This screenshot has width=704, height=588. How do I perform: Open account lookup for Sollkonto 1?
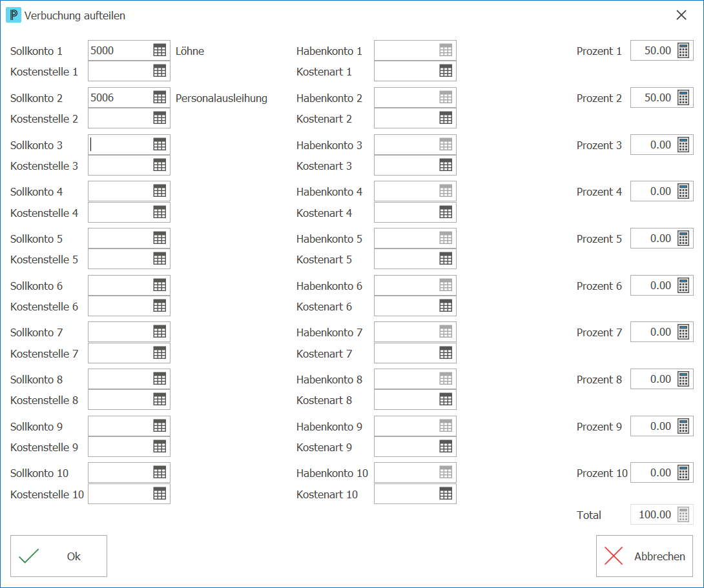click(160, 50)
